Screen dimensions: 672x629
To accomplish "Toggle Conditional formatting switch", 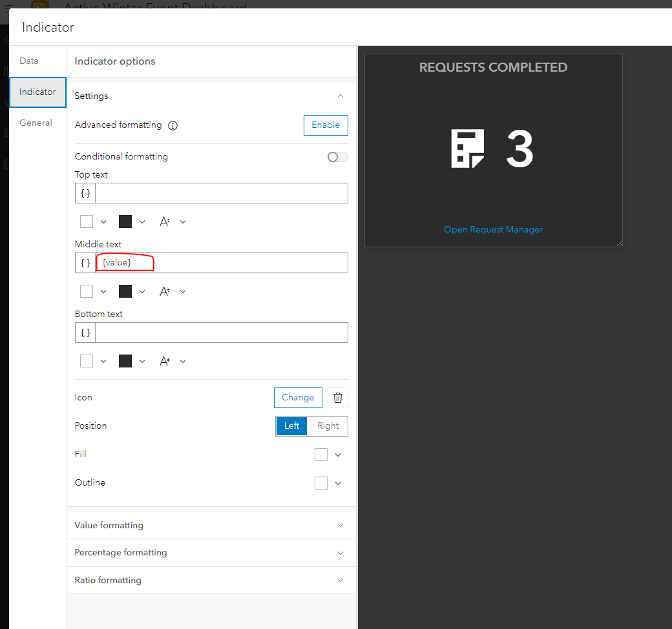I will click(x=338, y=157).
